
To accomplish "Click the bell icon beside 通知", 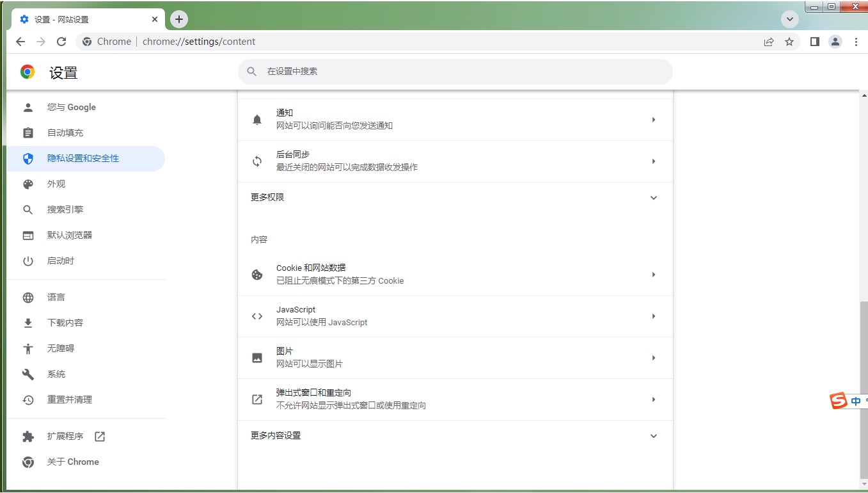I will click(257, 120).
